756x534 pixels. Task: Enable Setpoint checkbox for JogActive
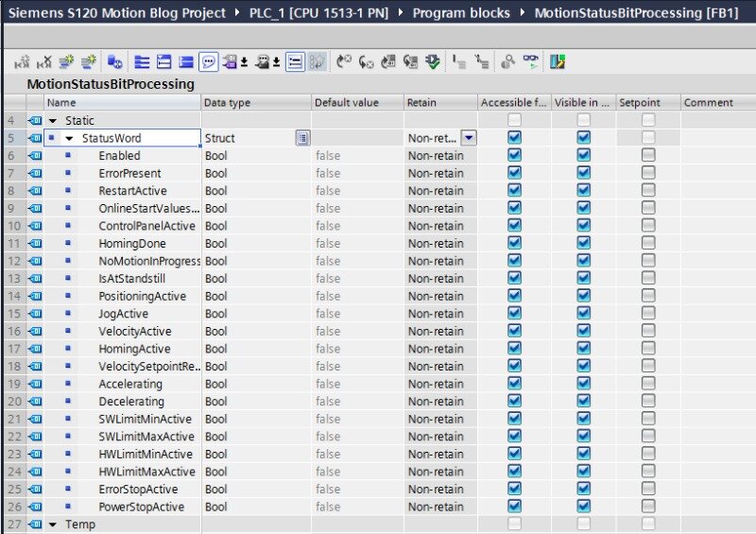[647, 314]
